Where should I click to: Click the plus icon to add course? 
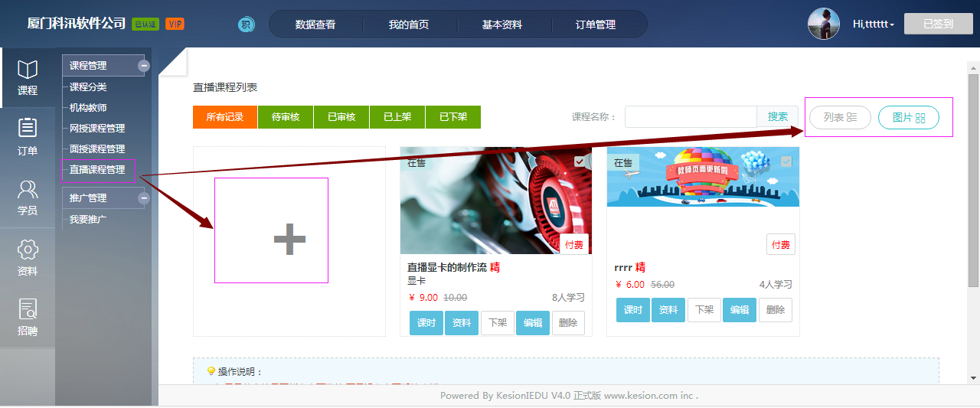click(x=289, y=240)
